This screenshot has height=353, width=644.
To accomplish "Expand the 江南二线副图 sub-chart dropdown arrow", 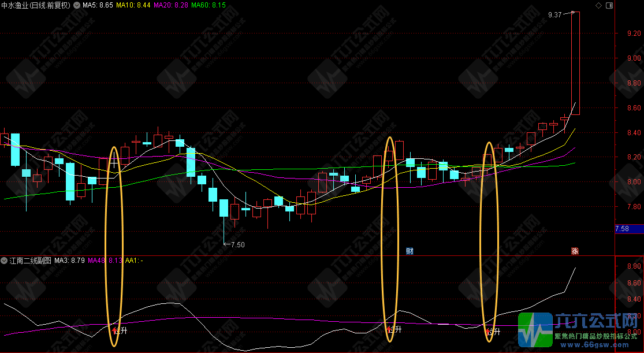I will pos(5,261).
